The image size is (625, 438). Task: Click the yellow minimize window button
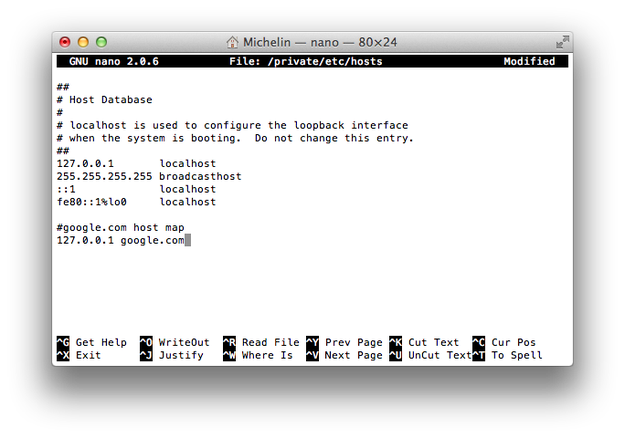[x=83, y=42]
